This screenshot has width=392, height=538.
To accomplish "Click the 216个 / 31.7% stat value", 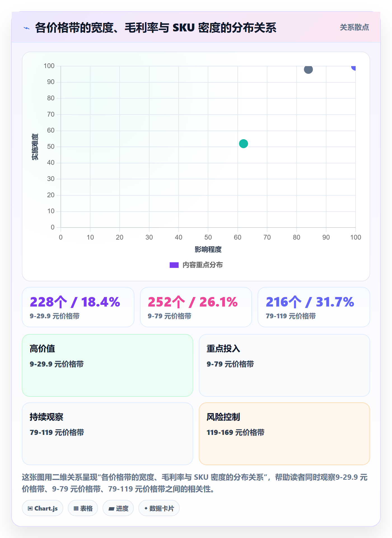I will [310, 302].
